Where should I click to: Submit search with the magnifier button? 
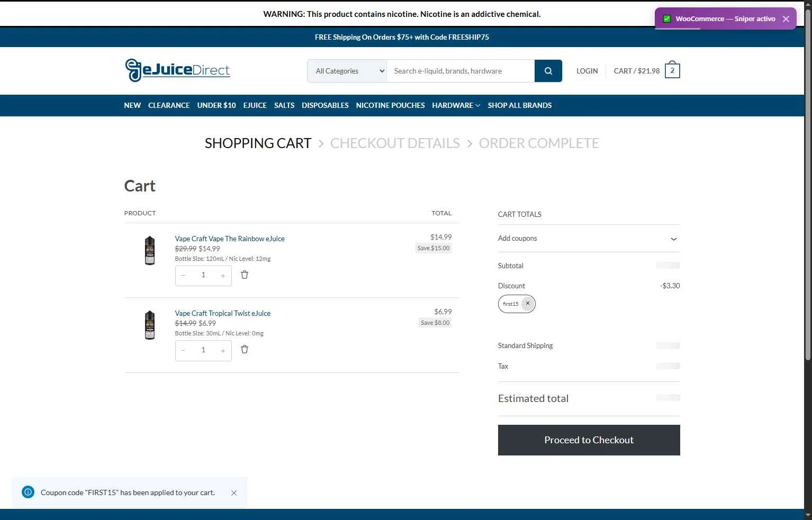pyautogui.click(x=548, y=71)
